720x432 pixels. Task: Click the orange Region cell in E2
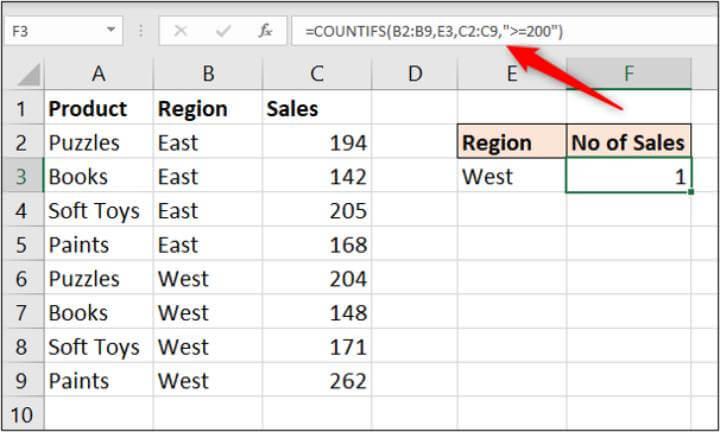pyautogui.click(x=511, y=142)
